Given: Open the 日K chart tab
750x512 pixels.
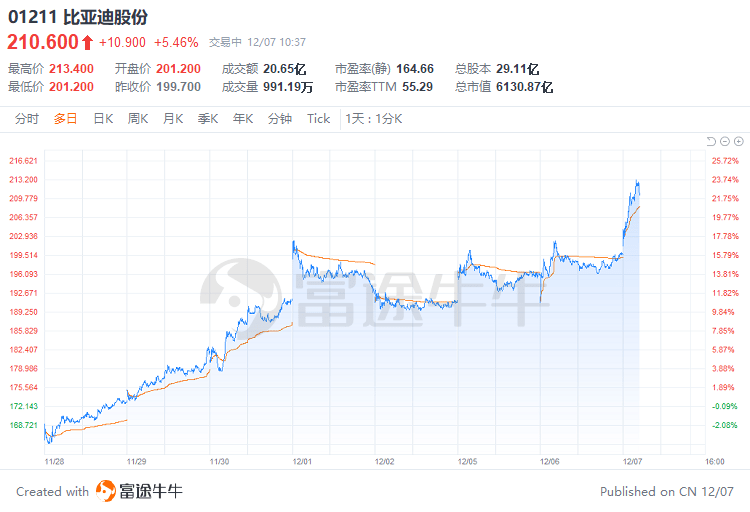Looking at the screenshot, I should [x=103, y=119].
